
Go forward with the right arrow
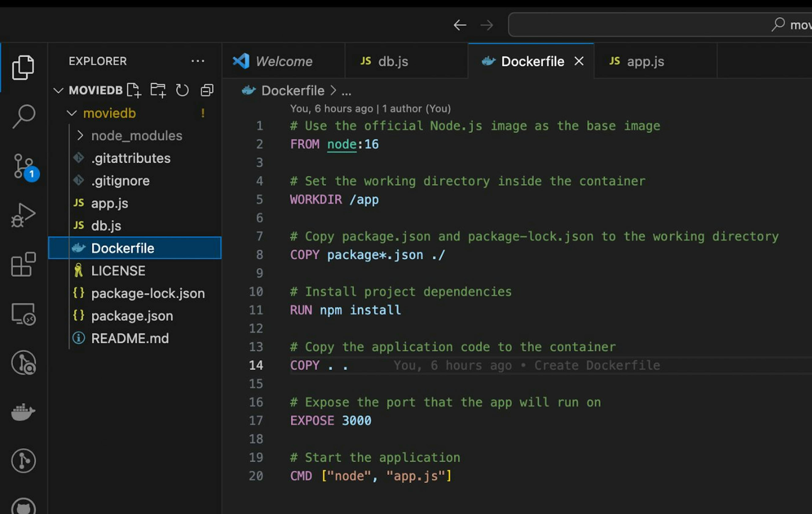point(487,25)
